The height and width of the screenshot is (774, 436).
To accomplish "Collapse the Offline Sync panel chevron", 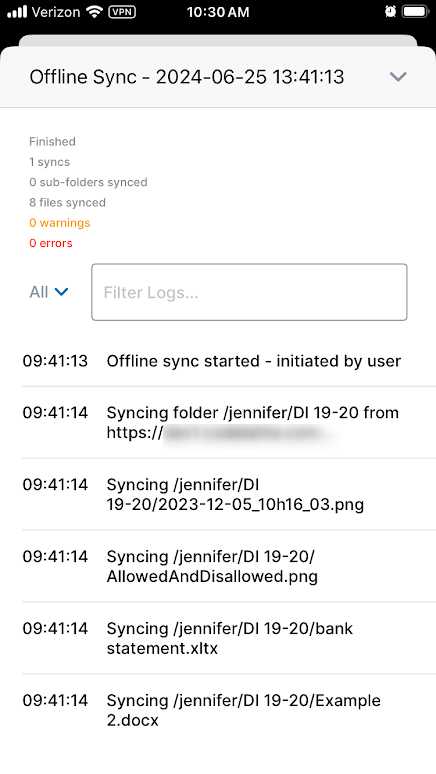I will (397, 77).
